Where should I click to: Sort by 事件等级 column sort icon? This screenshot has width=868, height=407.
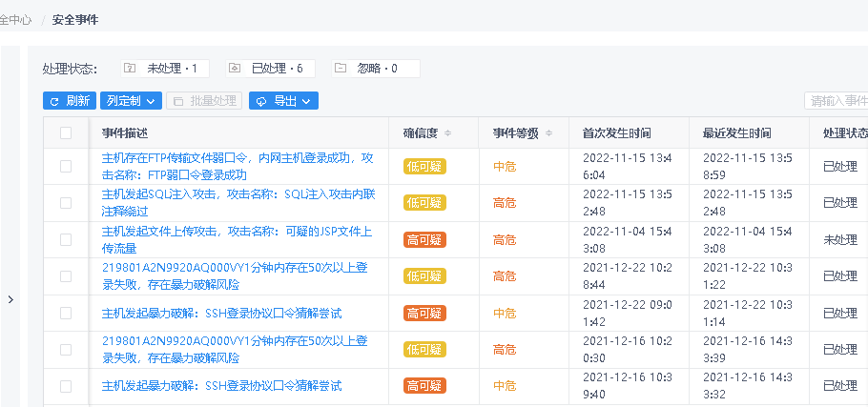pos(549,133)
